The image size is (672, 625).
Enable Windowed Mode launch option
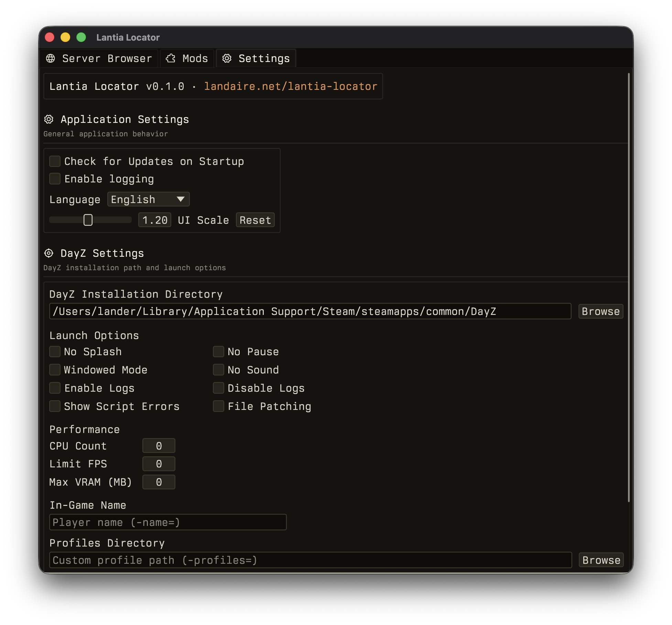pyautogui.click(x=55, y=370)
